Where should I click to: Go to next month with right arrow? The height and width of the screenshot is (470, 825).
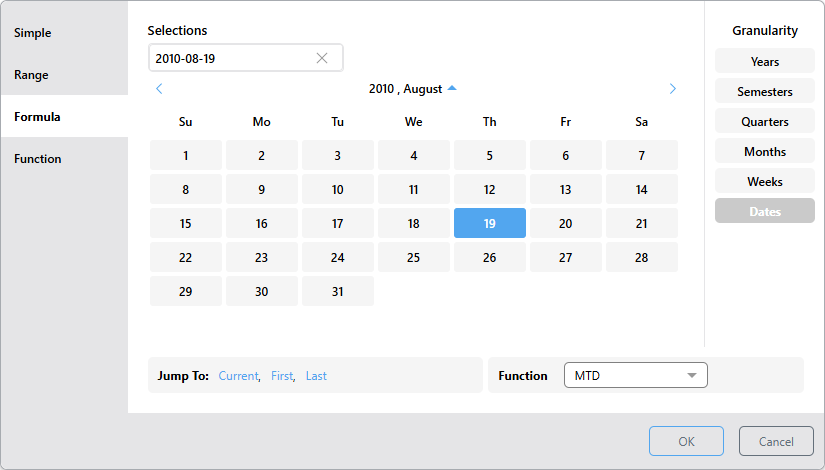pos(672,89)
